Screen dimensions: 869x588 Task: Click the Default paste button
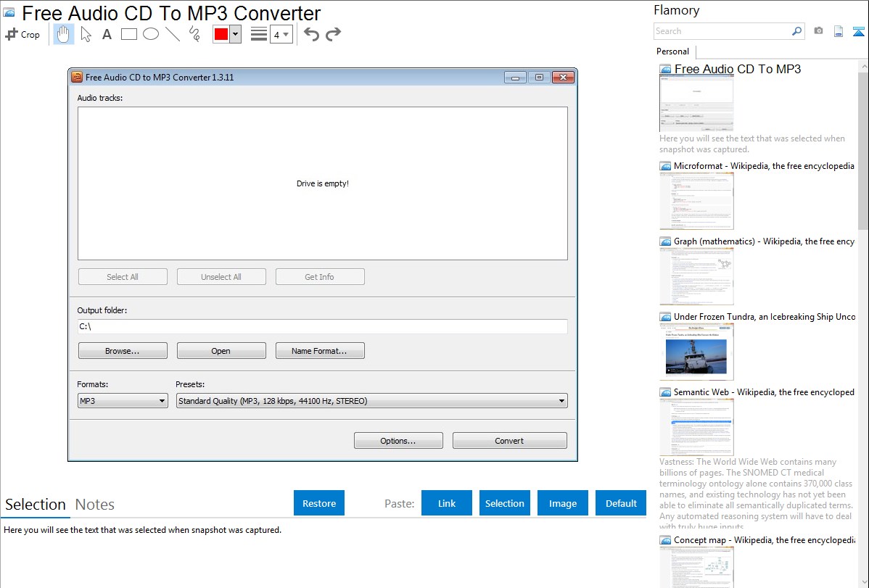coord(621,503)
